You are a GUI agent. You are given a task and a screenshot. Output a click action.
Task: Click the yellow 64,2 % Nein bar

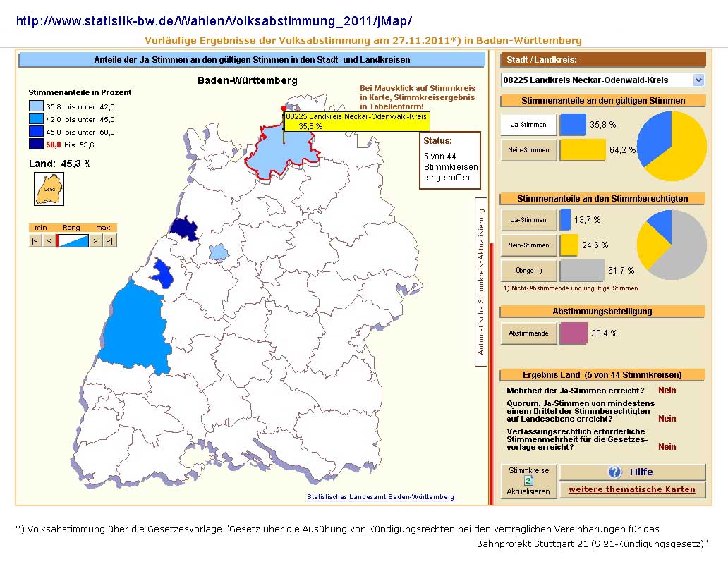[583, 150]
